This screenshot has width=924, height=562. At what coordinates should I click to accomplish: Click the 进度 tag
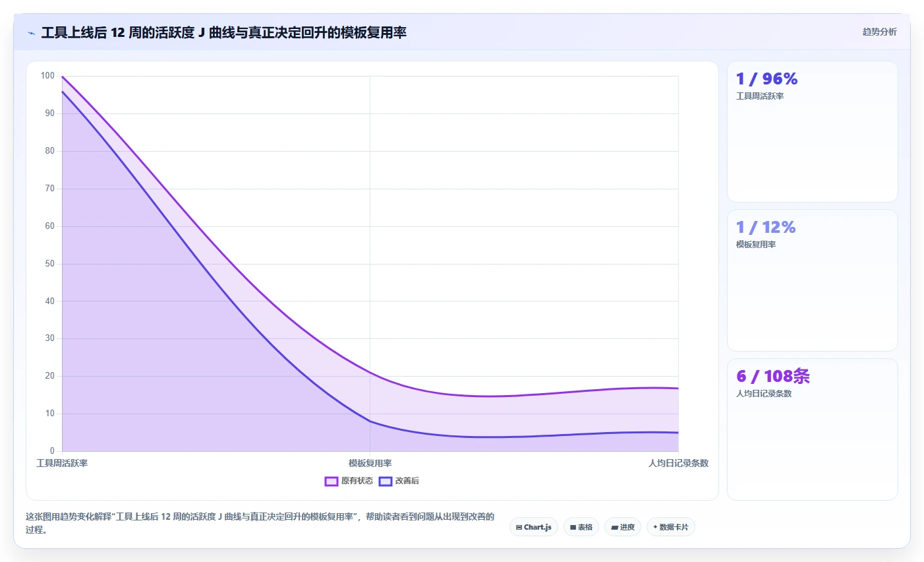[623, 527]
